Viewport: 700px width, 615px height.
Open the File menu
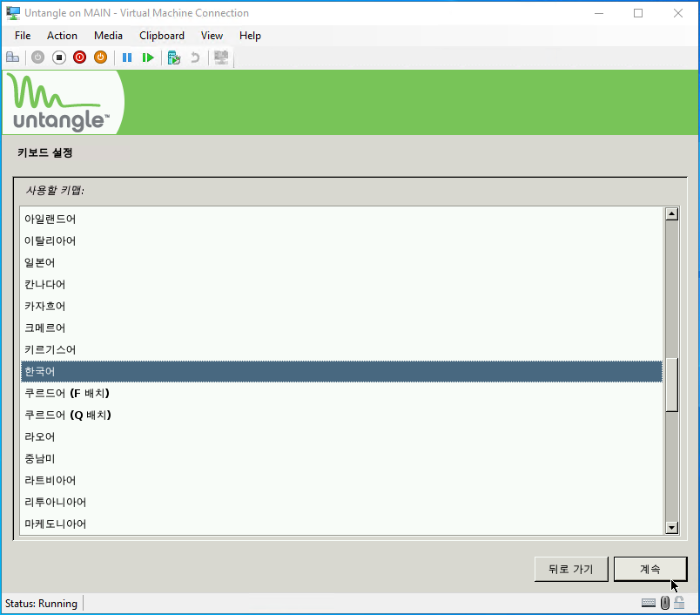23,36
